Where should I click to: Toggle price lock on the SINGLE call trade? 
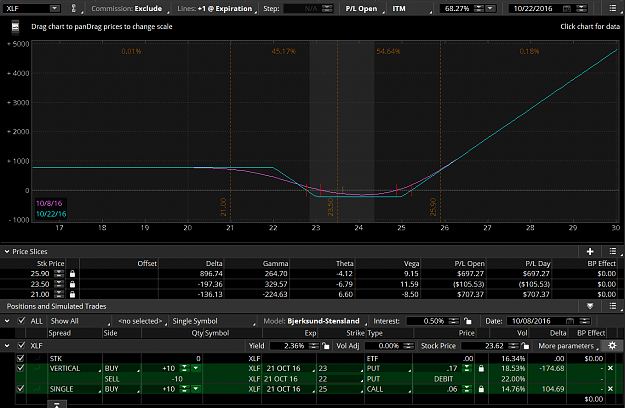481,389
